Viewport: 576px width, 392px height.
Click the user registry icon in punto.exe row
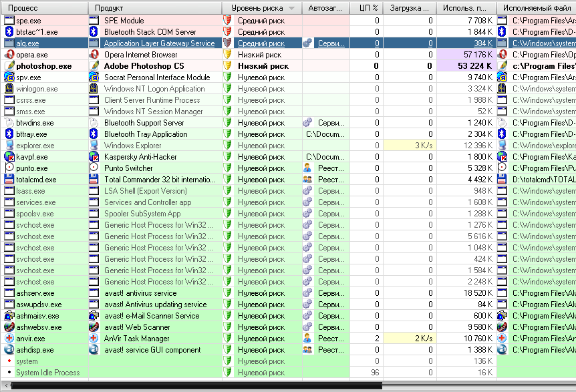pyautogui.click(x=307, y=168)
